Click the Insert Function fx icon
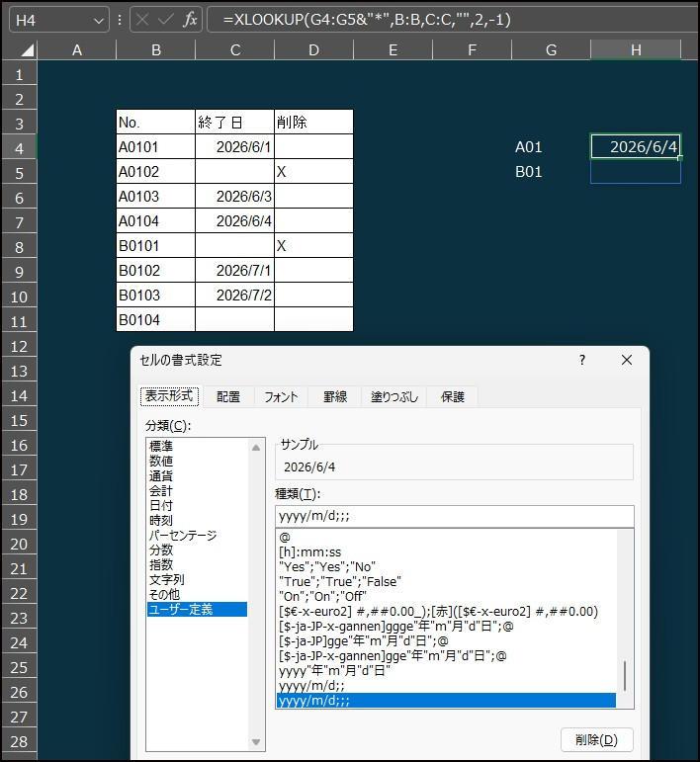 pos(190,20)
